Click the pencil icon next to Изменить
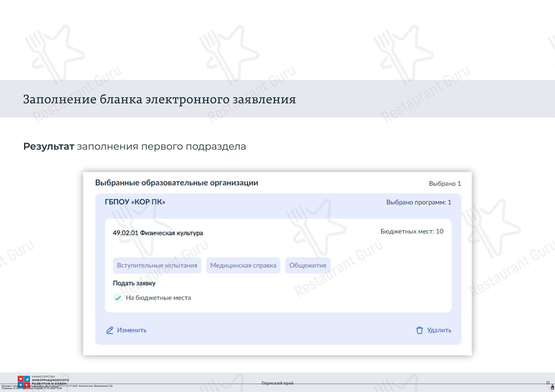Image resolution: width=555 pixels, height=392 pixels. tap(110, 330)
